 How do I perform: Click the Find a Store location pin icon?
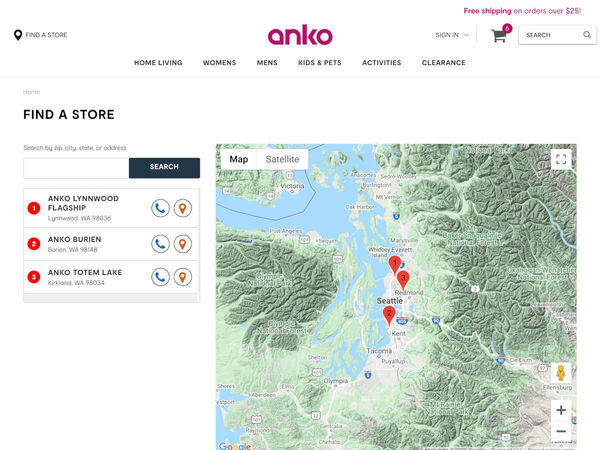(x=18, y=35)
